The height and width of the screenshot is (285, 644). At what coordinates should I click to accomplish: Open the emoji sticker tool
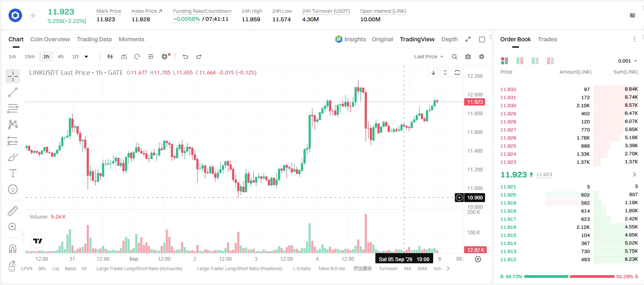coord(13,189)
